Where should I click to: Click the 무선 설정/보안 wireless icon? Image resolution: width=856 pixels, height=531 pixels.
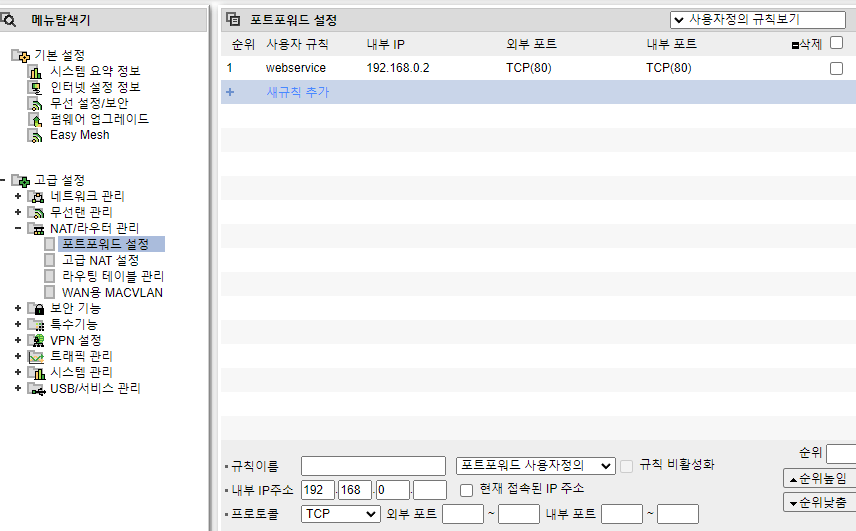[35, 103]
